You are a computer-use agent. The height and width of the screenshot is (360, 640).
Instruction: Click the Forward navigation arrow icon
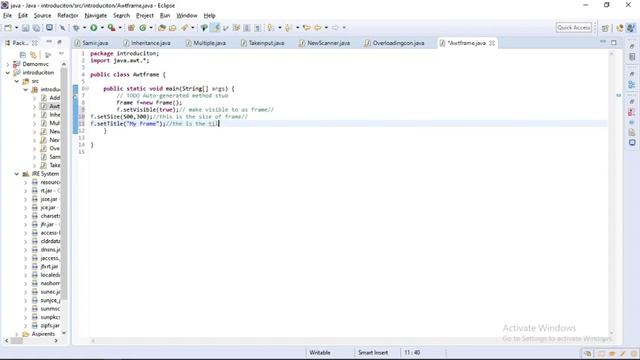click(x=335, y=28)
